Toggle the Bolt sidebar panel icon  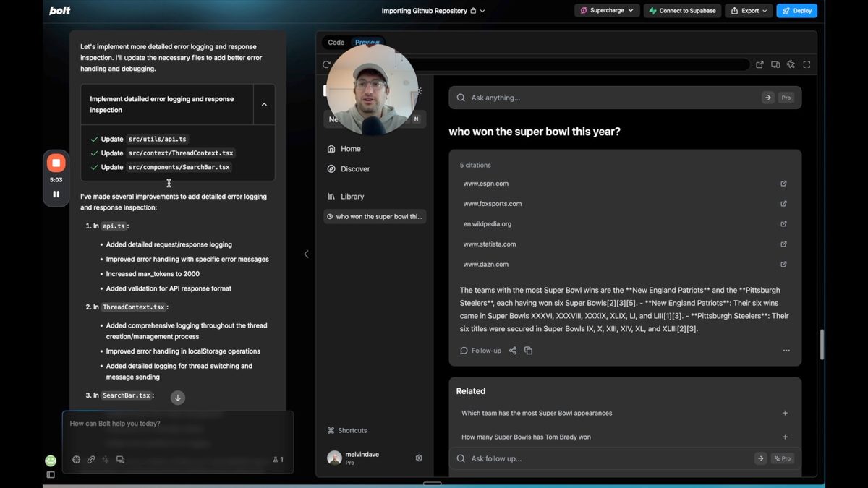point(51,475)
